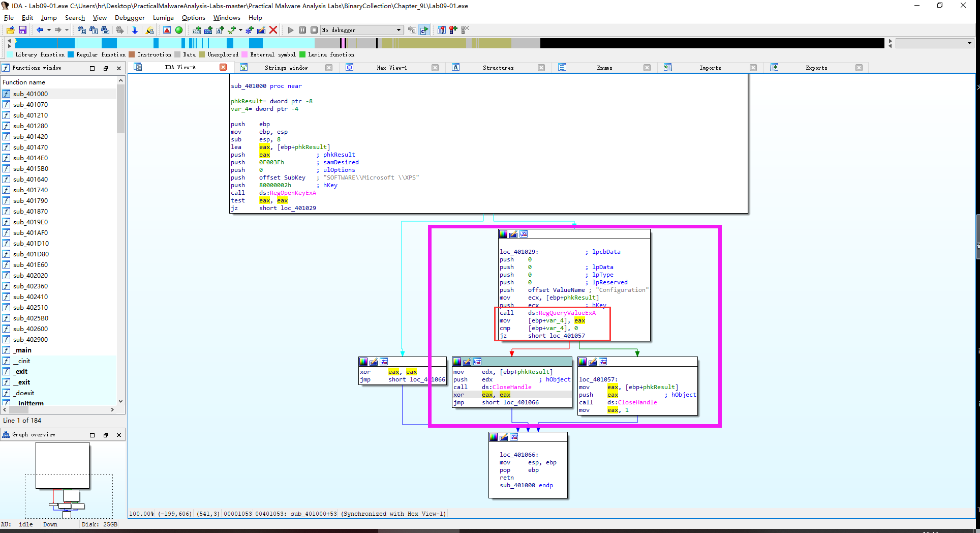Click the edit pencil icon in loc_401029 node
980x533 pixels.
[x=513, y=234]
